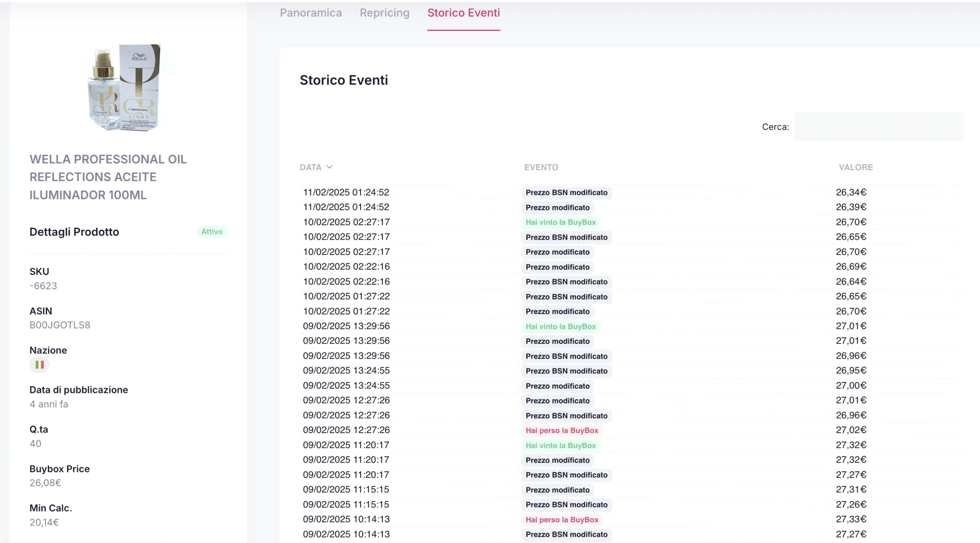Click the Attivo status badge
Viewport: 980px width, 543px height.
click(x=212, y=232)
